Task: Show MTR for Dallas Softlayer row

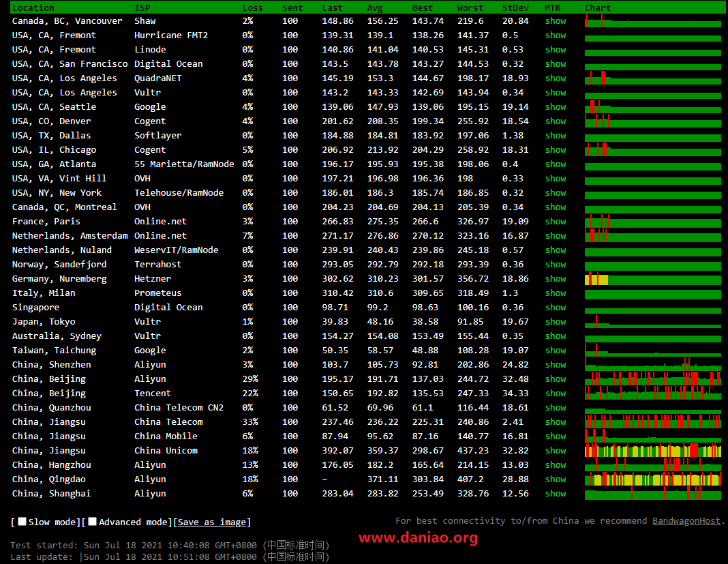Action: point(556,136)
